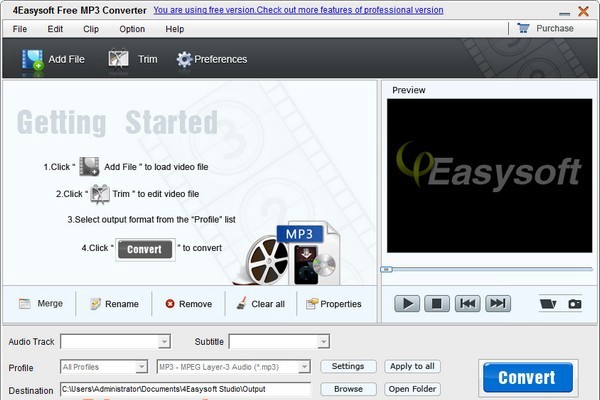Image resolution: width=600 pixels, height=400 pixels.
Task: Open the Option menu
Action: [132, 29]
